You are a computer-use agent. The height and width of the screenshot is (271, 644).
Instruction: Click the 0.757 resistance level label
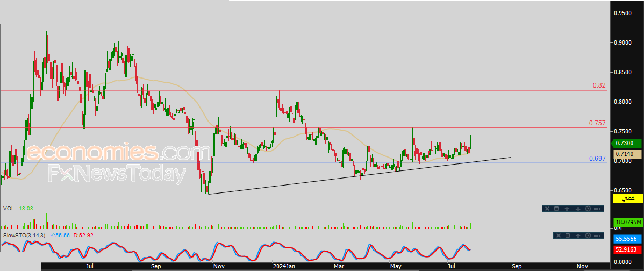(x=597, y=123)
